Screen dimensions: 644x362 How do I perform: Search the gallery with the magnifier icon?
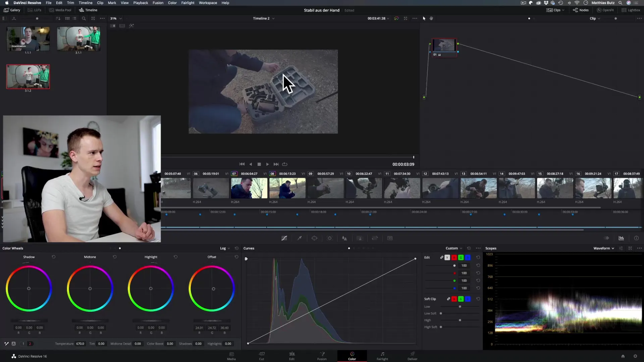(x=84, y=18)
